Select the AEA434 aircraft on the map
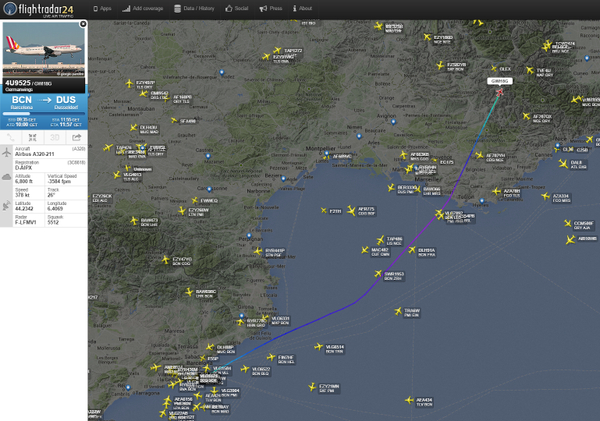This screenshot has width=600, height=421. click(410, 399)
